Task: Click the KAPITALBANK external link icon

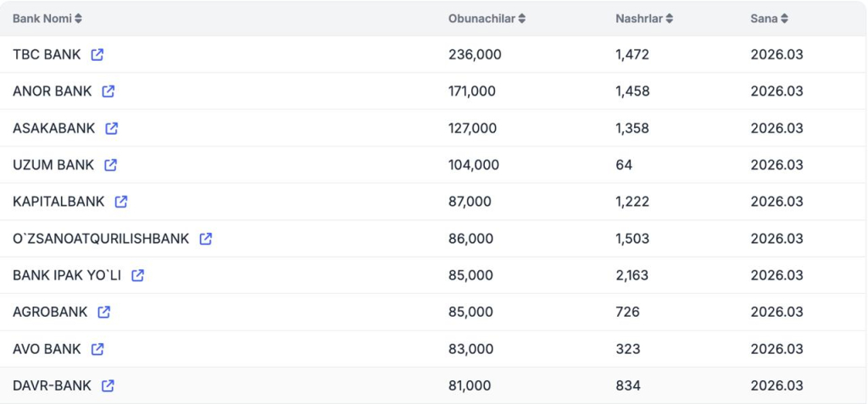Action: [121, 202]
